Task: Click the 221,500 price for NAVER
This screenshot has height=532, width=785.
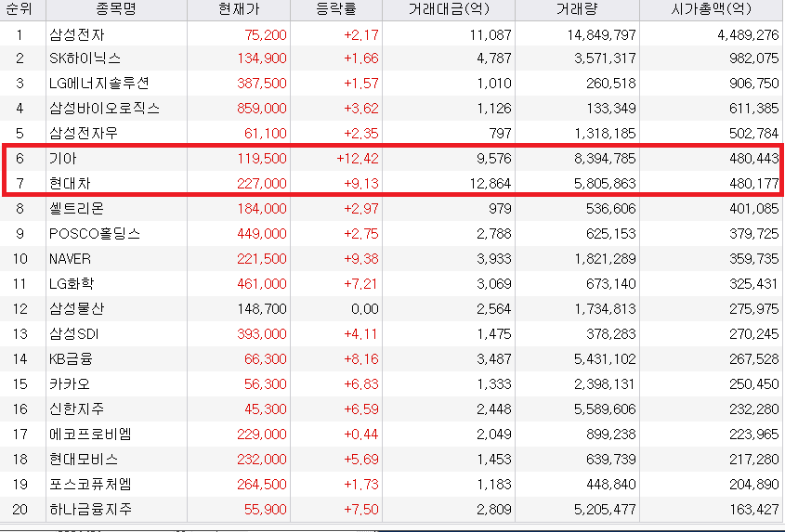Action: click(262, 259)
